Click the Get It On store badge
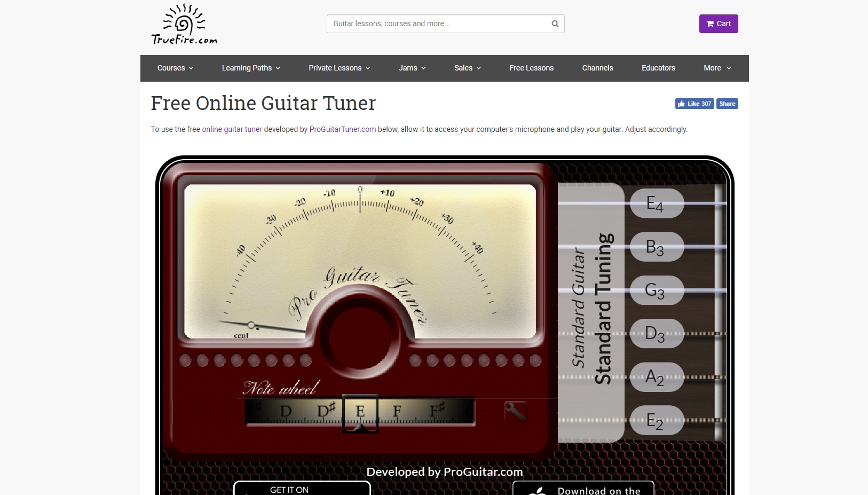The width and height of the screenshot is (868, 495). (302, 488)
